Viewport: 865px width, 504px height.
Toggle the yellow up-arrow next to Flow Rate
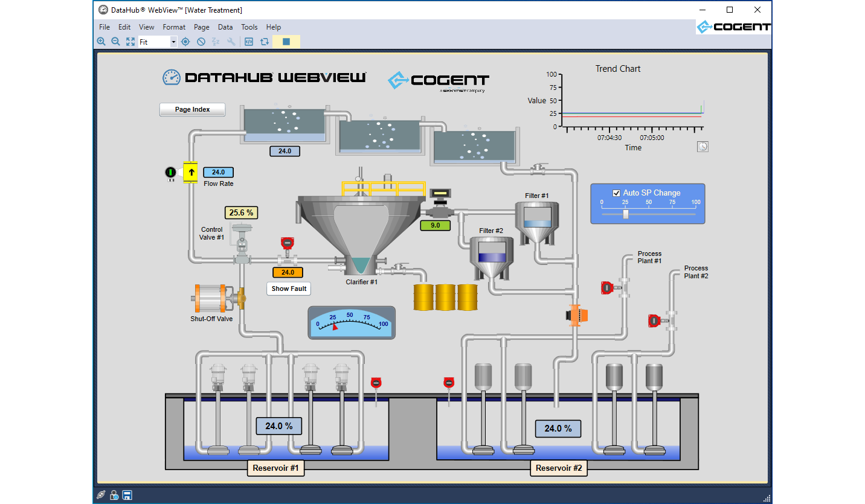tap(191, 173)
